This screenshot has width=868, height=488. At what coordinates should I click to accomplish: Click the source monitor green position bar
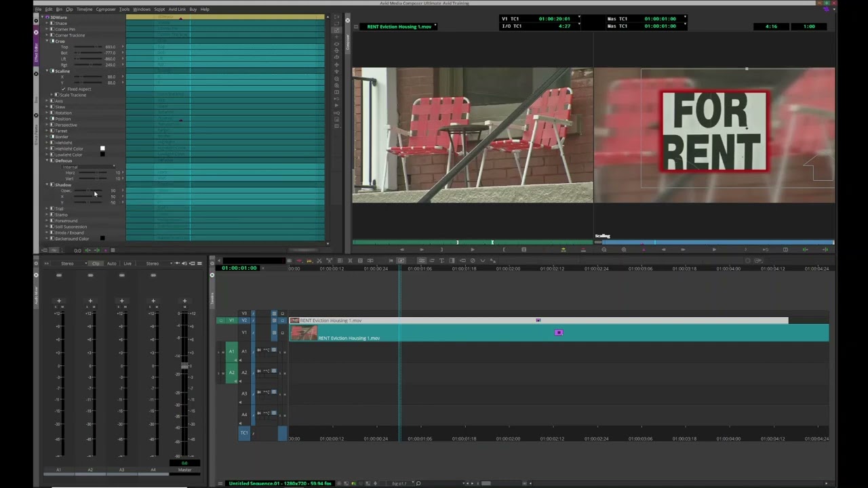coord(473,242)
